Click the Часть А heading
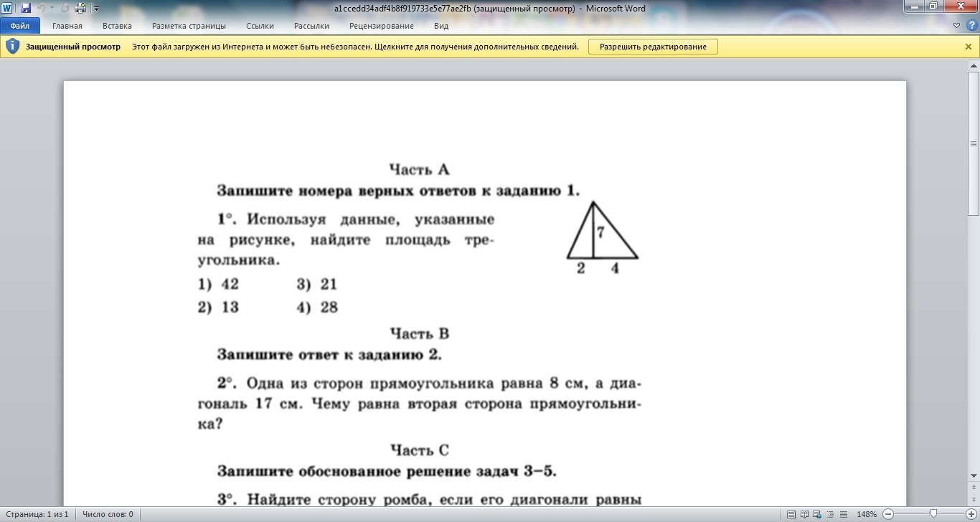Screen dimensions: 980x522 pyautogui.click(x=419, y=170)
